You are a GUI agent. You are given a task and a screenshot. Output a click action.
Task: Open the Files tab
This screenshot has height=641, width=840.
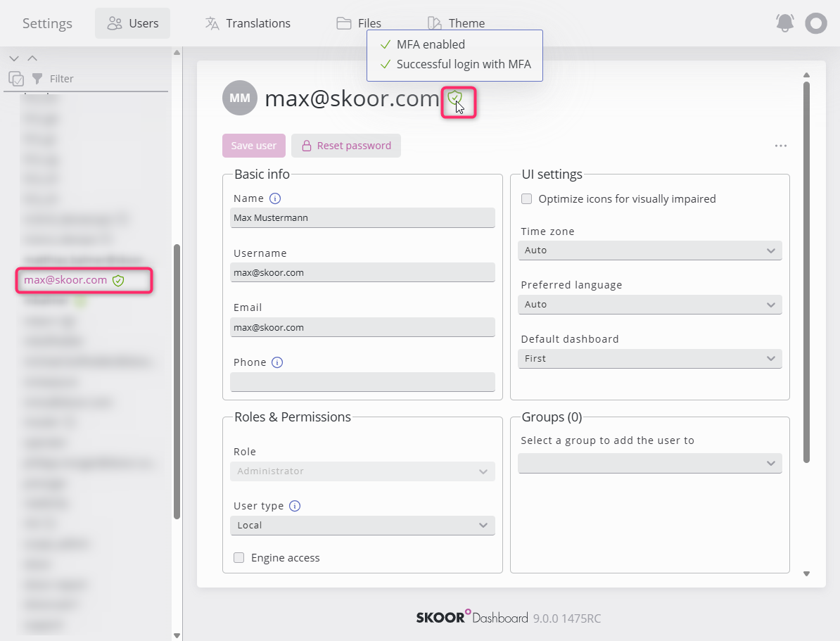[x=359, y=23]
